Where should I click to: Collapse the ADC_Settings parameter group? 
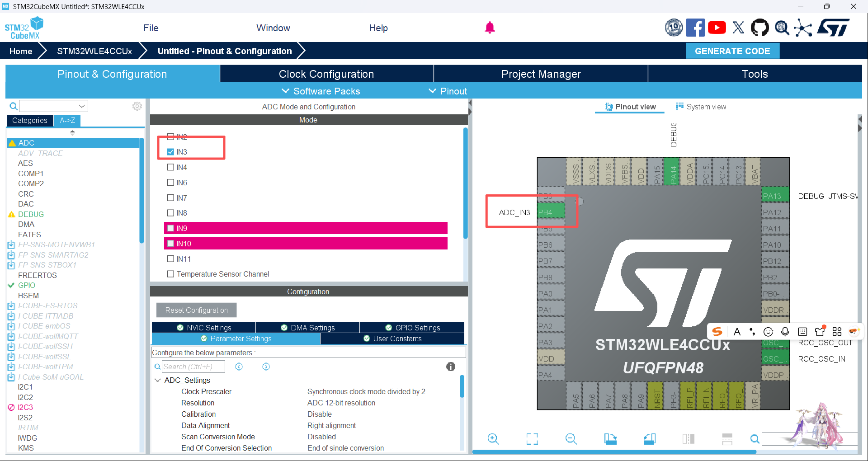click(158, 380)
